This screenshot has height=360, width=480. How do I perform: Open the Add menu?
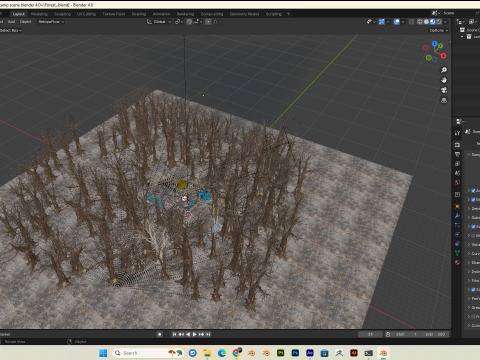(x=11, y=22)
